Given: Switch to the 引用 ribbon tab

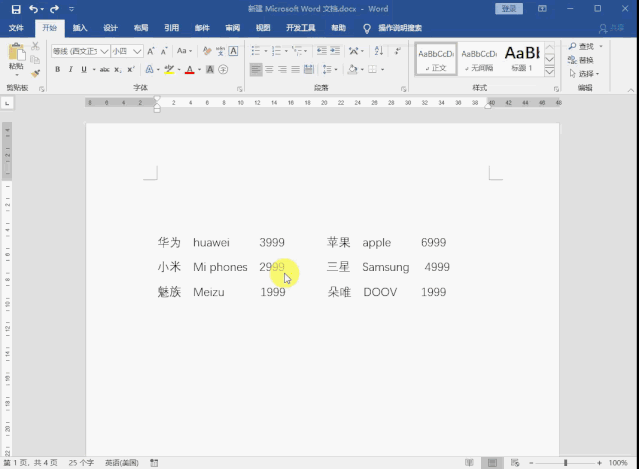Looking at the screenshot, I should (172, 28).
